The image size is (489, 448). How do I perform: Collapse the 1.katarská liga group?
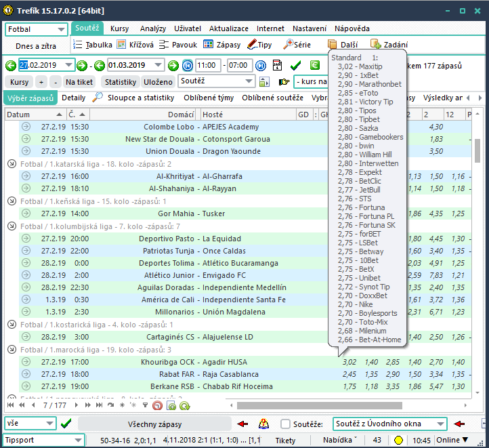(x=12, y=164)
